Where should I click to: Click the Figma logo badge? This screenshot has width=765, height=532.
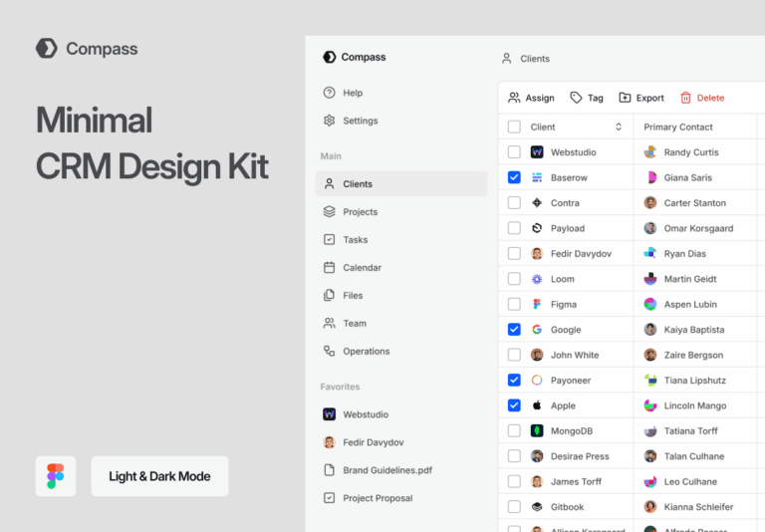point(55,476)
